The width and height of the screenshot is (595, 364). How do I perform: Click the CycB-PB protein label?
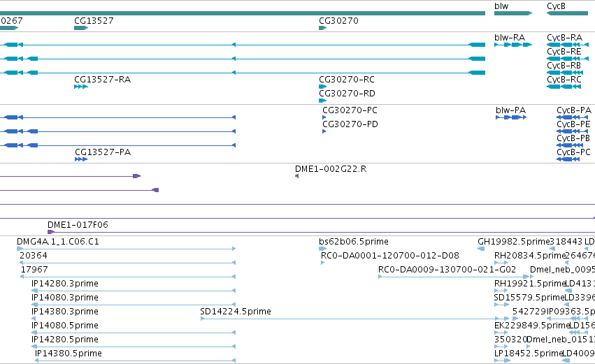tap(573, 138)
